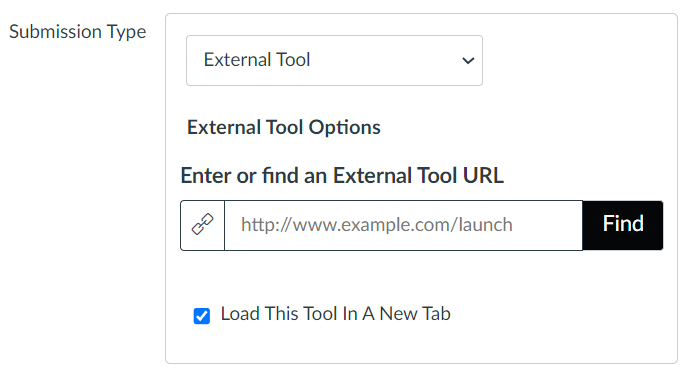The height and width of the screenshot is (369, 682).
Task: Click 'New Tab' text next to the checkbox
Action: pyautogui.click(x=415, y=314)
